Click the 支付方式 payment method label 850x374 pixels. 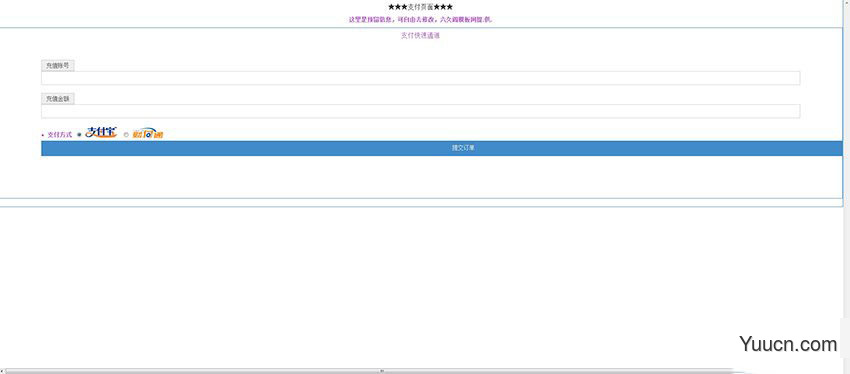(60, 135)
